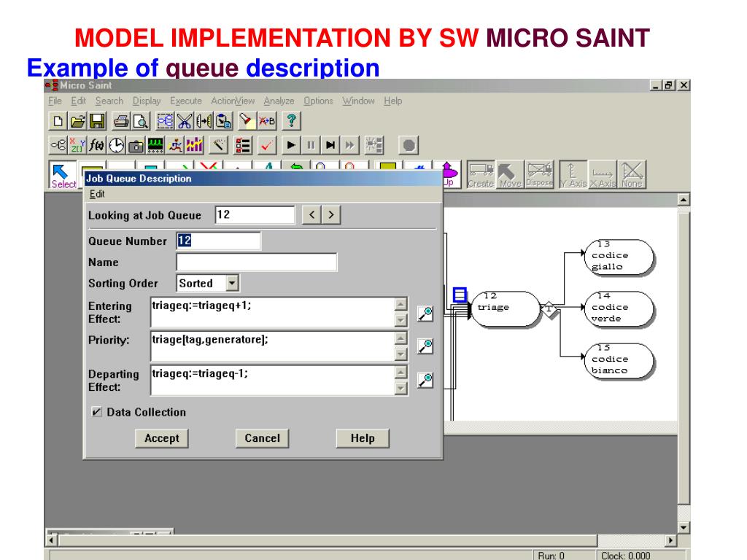The height and width of the screenshot is (560, 747).
Task: Open the Sorting Order dropdown
Action: 232,283
